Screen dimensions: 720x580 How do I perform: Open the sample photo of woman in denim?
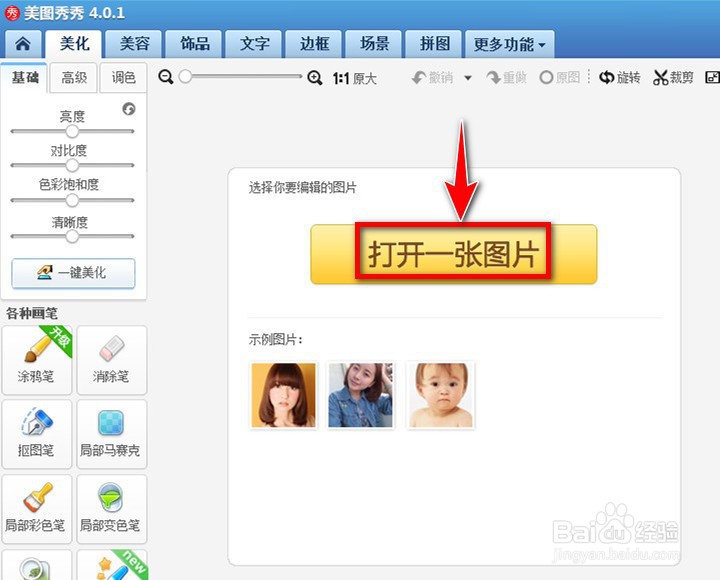[x=360, y=395]
